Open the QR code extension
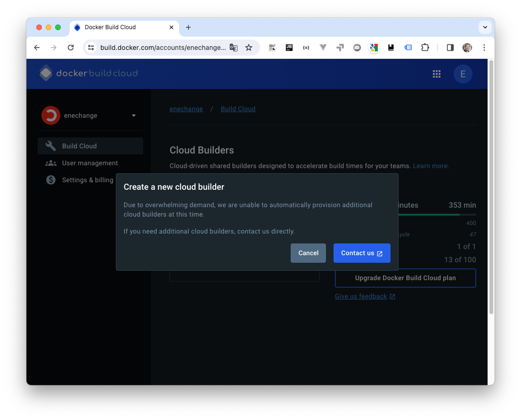The height and width of the screenshot is (420, 521). 272,48
